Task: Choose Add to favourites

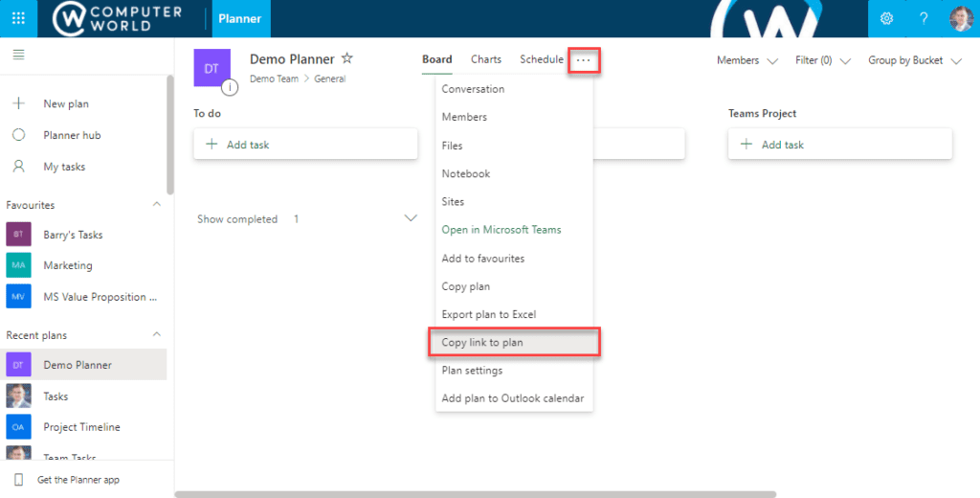Action: [514, 258]
